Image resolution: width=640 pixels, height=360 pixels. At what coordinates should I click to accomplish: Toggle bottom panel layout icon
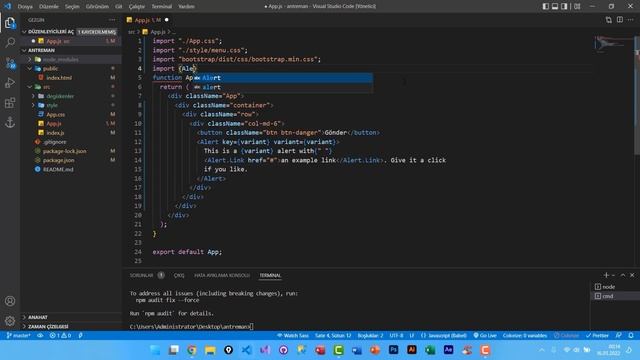pyautogui.click(x=555, y=6)
